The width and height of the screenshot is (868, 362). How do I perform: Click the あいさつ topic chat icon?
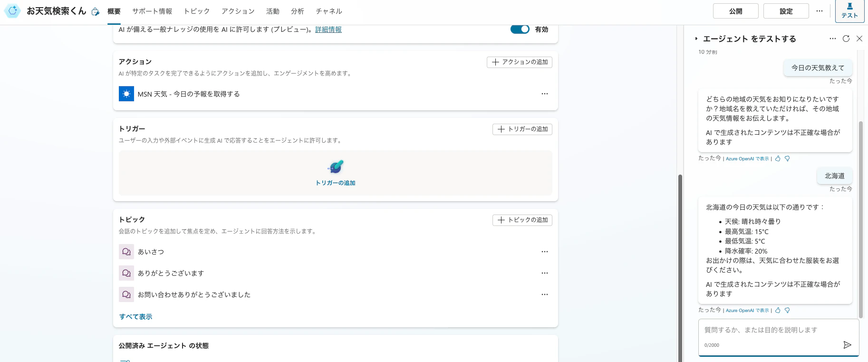coord(126,252)
